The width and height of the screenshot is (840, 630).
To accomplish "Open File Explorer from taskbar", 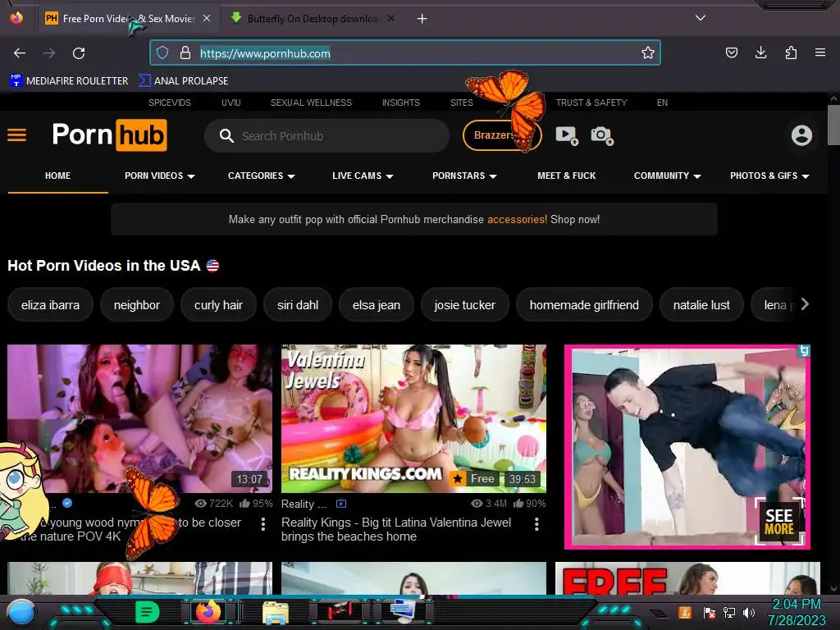I will 276,613.
